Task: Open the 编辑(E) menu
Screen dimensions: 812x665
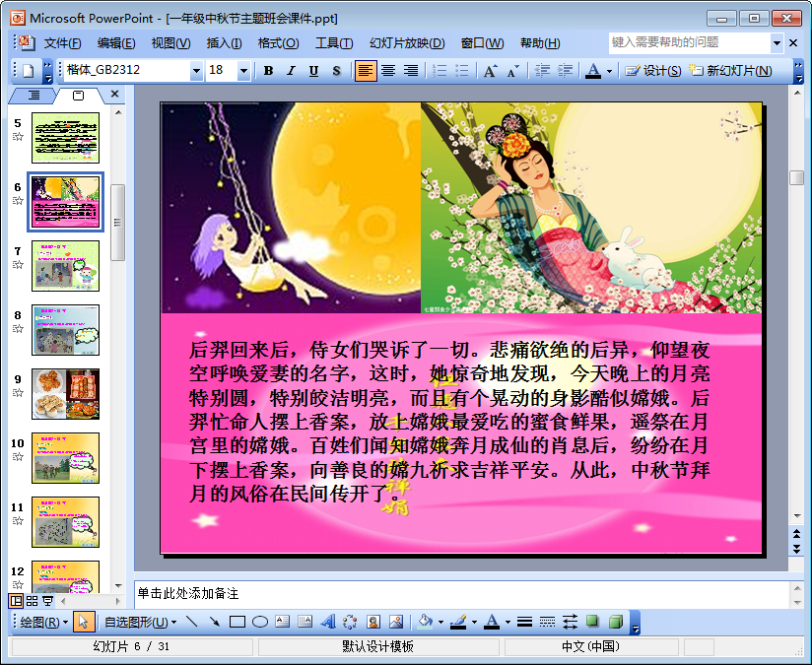Action: [116, 43]
